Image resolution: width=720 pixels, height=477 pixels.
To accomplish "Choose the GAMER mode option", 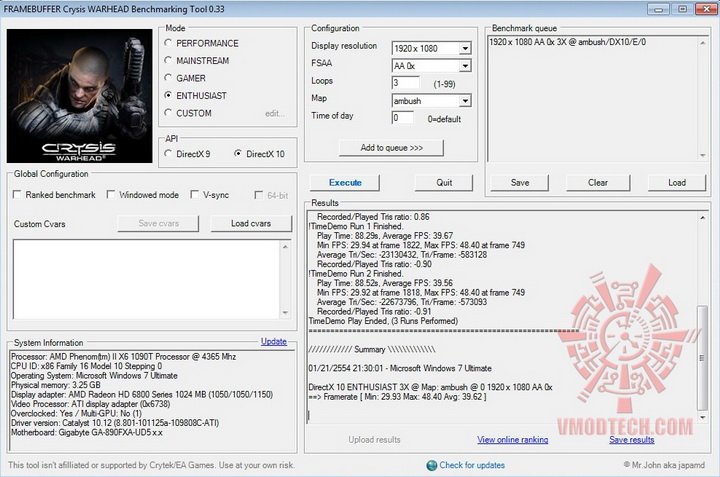I will point(168,78).
